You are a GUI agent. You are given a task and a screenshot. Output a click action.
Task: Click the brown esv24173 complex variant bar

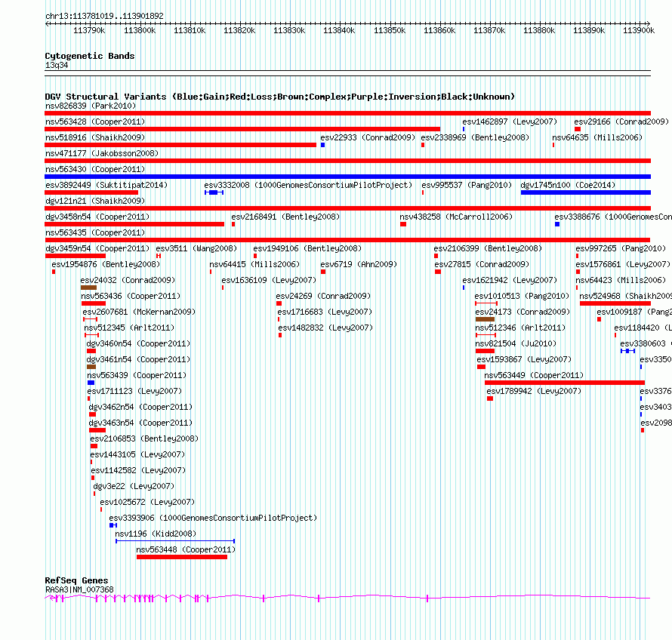point(486,319)
